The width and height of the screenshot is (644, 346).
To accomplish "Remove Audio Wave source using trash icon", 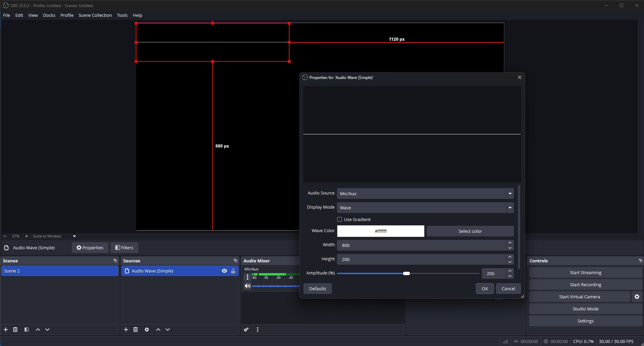I will click(135, 330).
